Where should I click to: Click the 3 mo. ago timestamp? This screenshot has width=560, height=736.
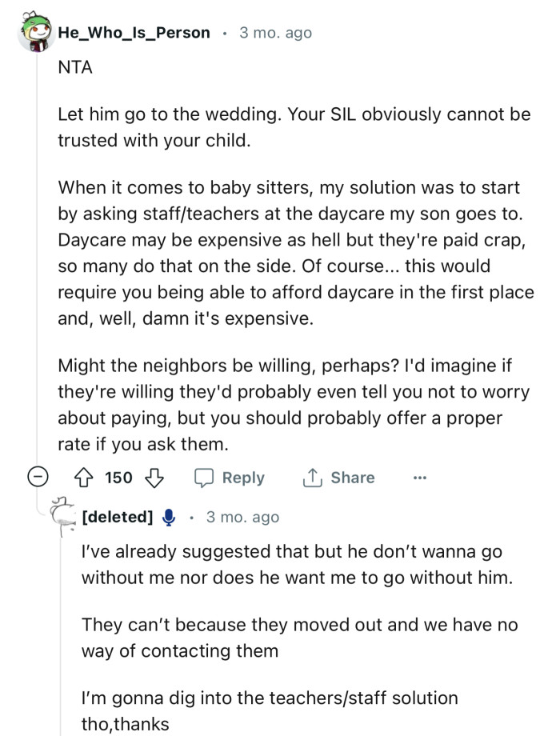click(274, 33)
